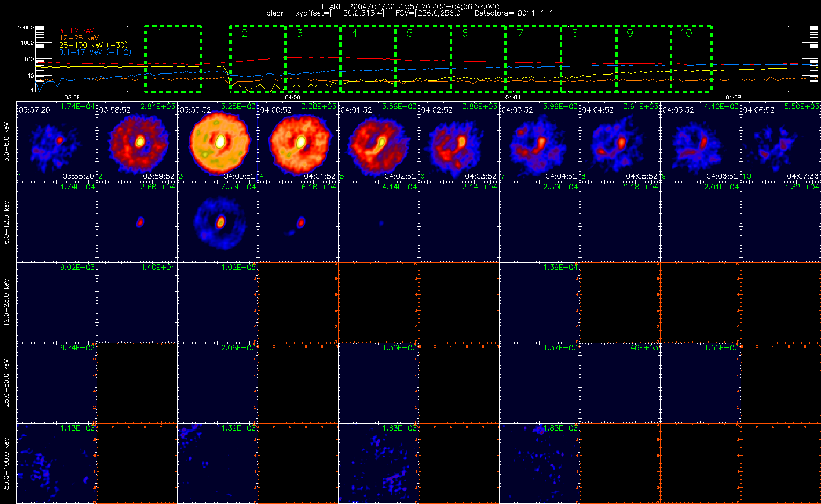
Task: Click the '5.50E+03' peak value
Action: [x=802, y=107]
